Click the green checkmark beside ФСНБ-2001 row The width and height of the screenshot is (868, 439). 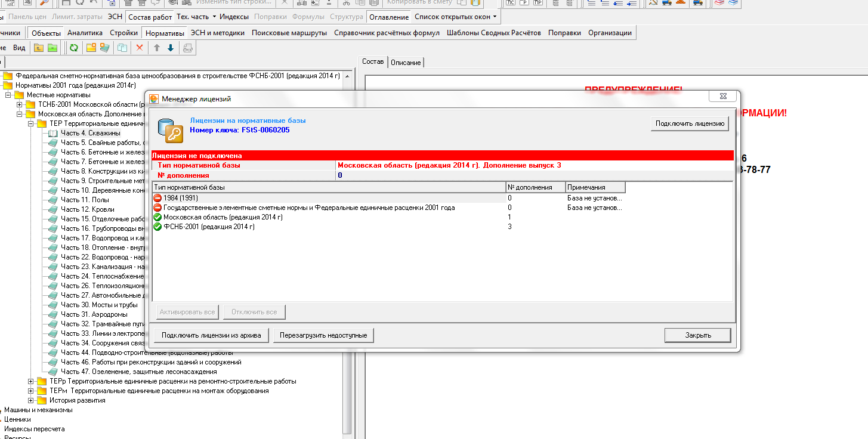click(x=157, y=227)
